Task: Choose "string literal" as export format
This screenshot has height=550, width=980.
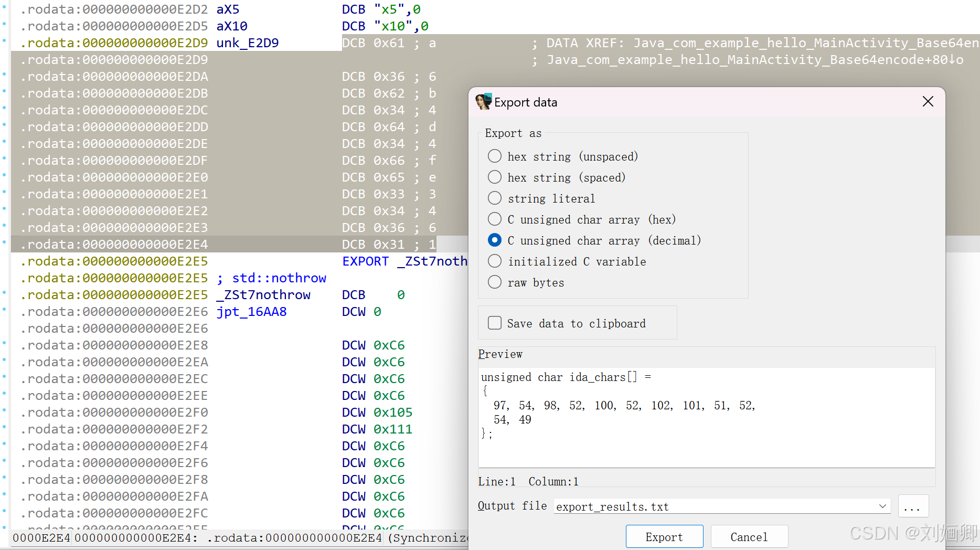Action: tap(494, 198)
